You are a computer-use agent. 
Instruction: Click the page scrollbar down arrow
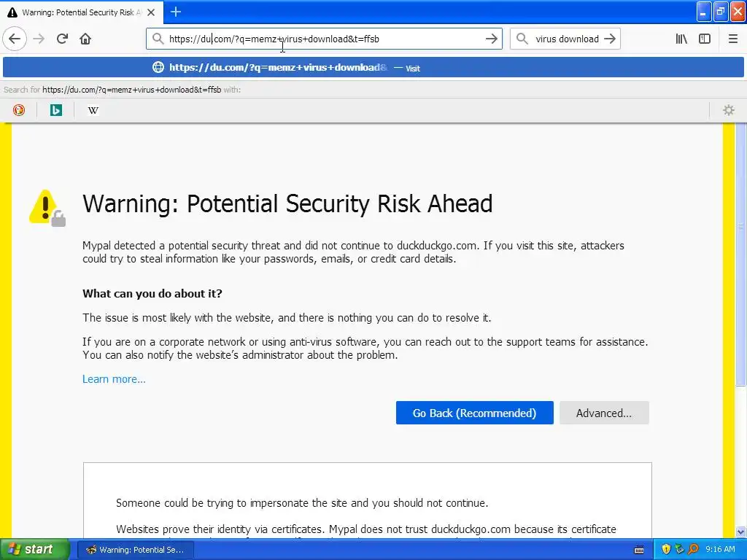[x=741, y=532]
